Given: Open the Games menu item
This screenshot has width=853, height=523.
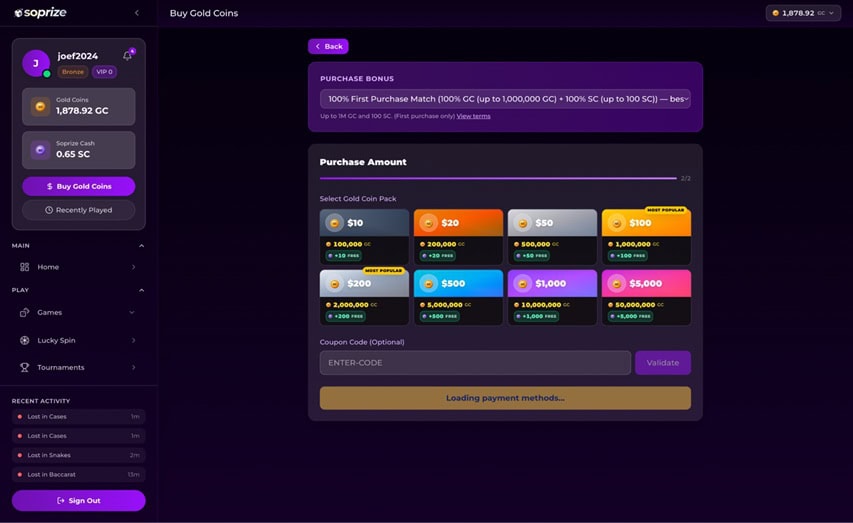Looking at the screenshot, I should [x=78, y=312].
